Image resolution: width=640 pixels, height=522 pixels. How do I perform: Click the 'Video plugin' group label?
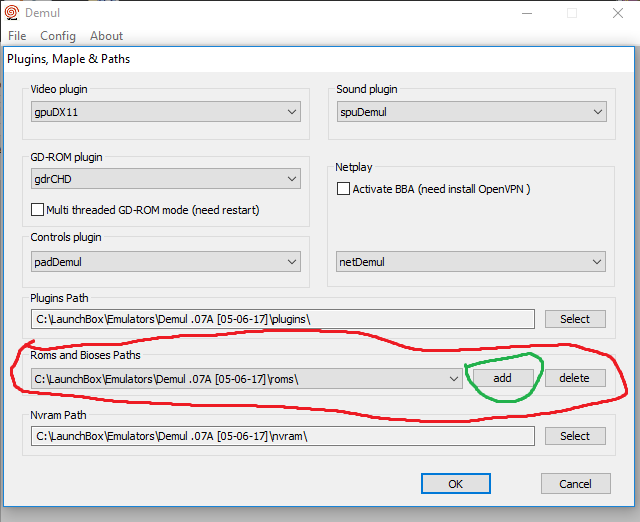click(x=59, y=89)
